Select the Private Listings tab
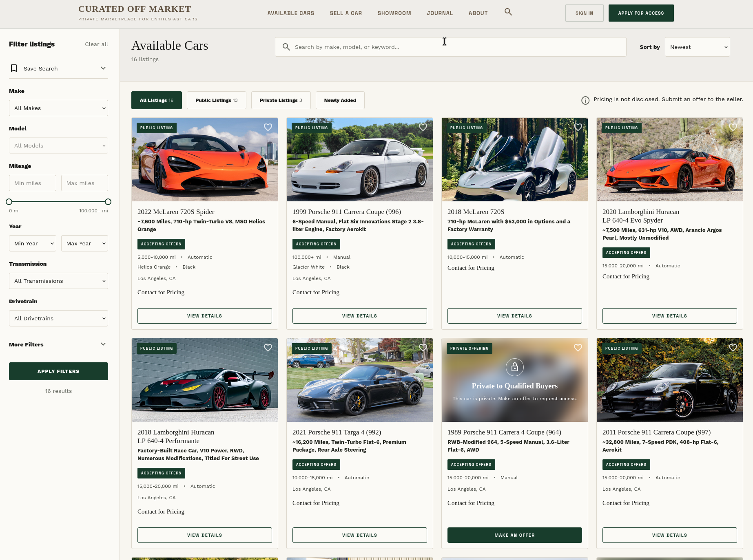 click(x=281, y=100)
